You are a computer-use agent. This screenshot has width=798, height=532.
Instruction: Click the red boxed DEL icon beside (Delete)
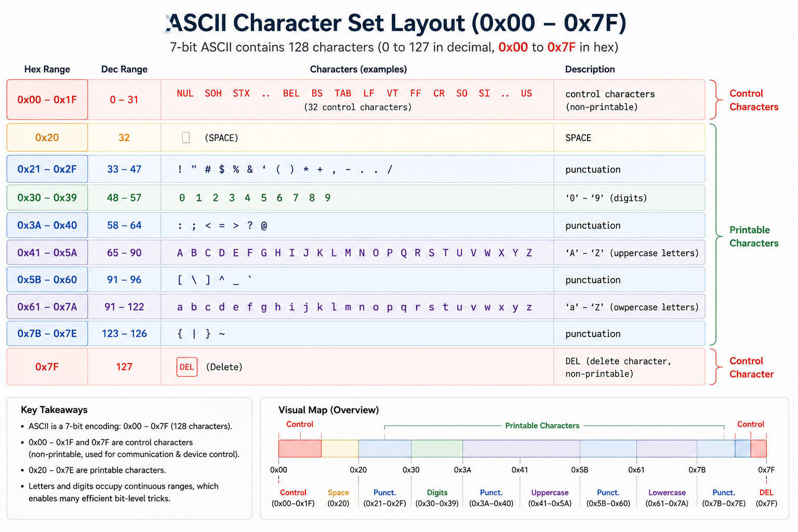(187, 367)
